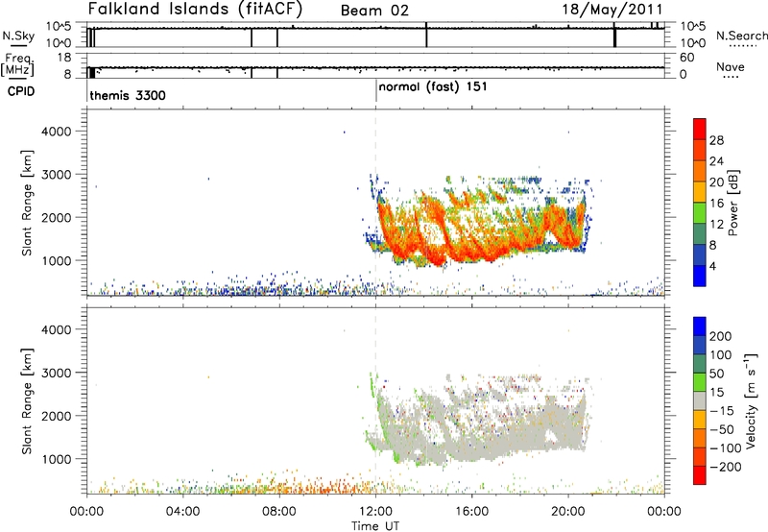Click the "-15" label on velocity colorbar
This screenshot has width=768, height=532.
coord(722,410)
